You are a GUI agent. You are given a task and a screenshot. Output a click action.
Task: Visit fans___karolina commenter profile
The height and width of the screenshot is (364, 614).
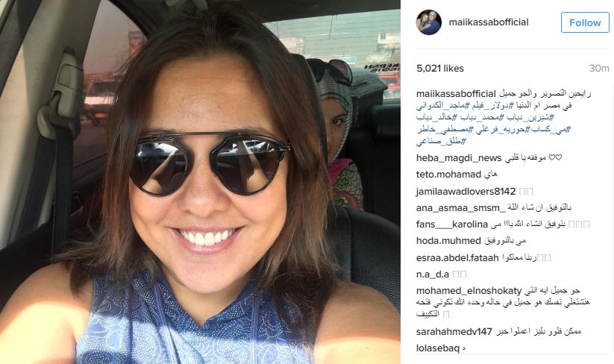[452, 225]
